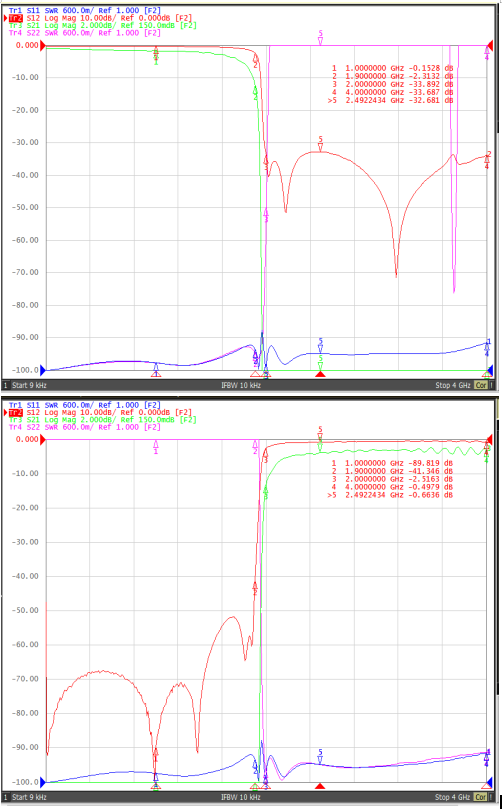Screen dimensions: 502x809
Task: Click Start 9 kHz in top plot status bar
Action: tap(29, 385)
